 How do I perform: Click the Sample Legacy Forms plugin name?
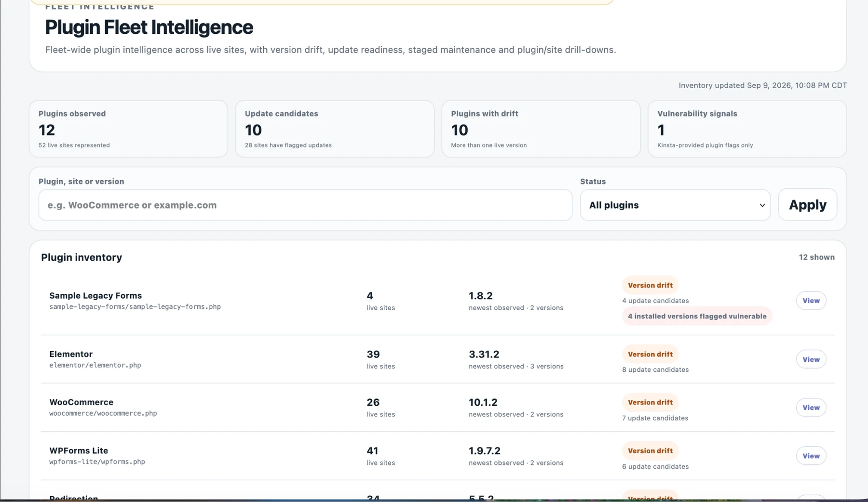95,295
